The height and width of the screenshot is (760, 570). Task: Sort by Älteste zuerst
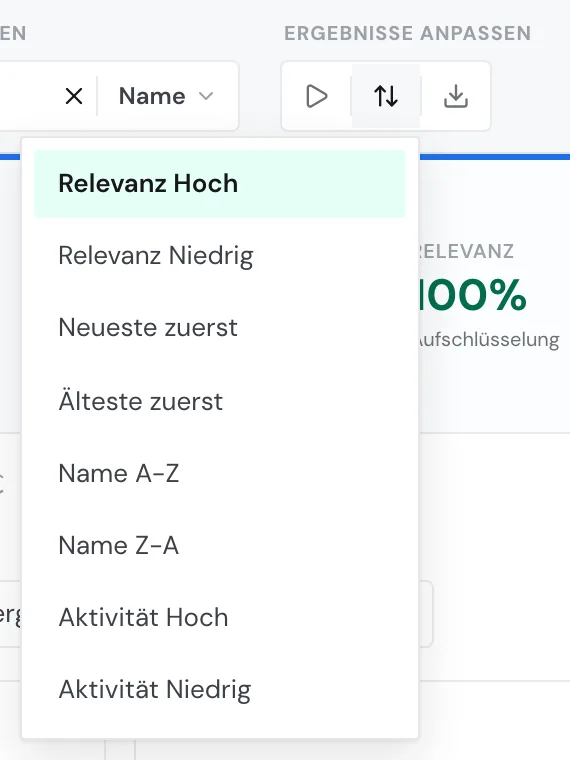point(220,401)
